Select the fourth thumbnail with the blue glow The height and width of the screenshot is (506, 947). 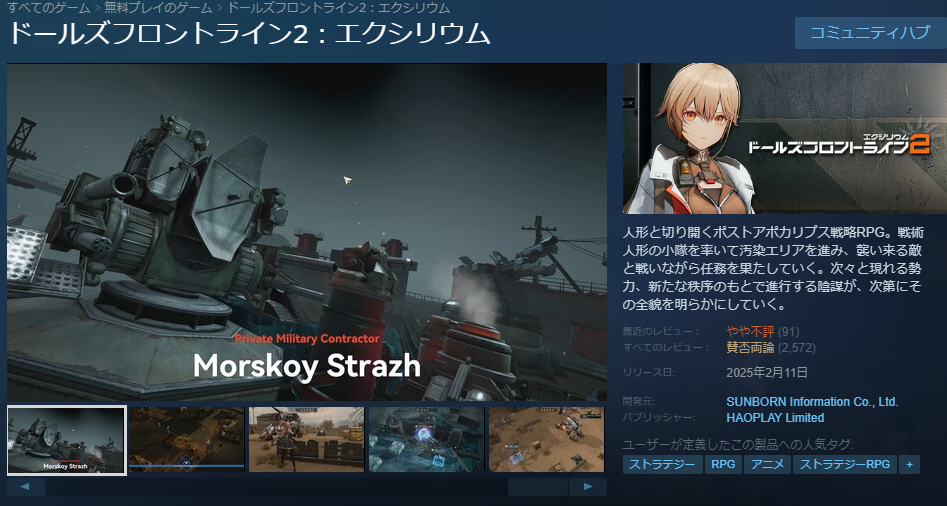click(x=426, y=440)
